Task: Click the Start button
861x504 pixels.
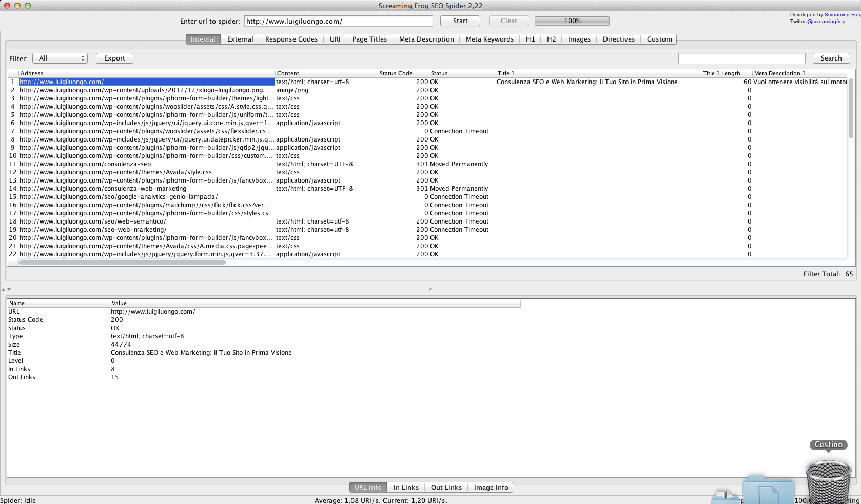Action: pos(460,21)
